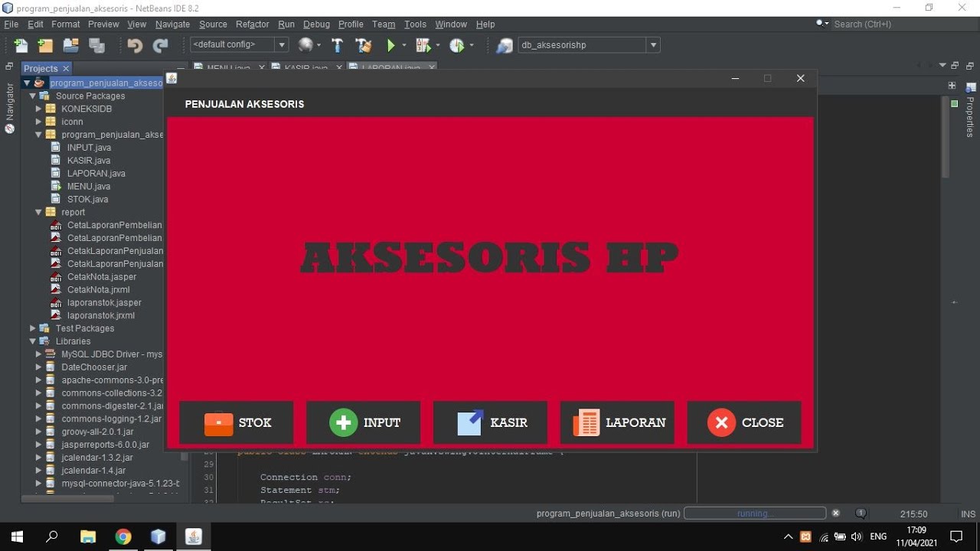This screenshot has width=980, height=551.
Task: Click the Undo toolbar icon
Action: coord(135,45)
